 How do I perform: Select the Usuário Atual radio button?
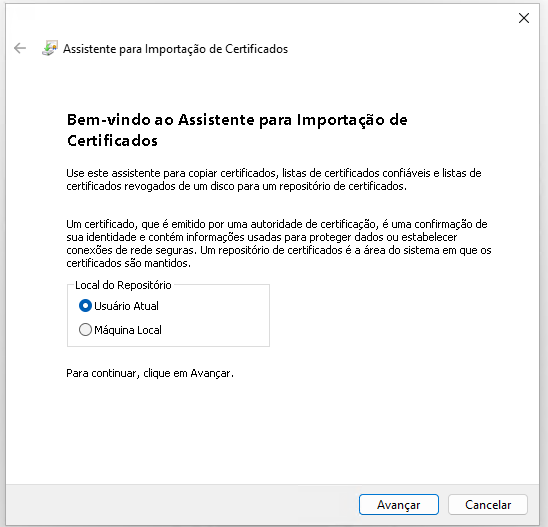[x=85, y=306]
